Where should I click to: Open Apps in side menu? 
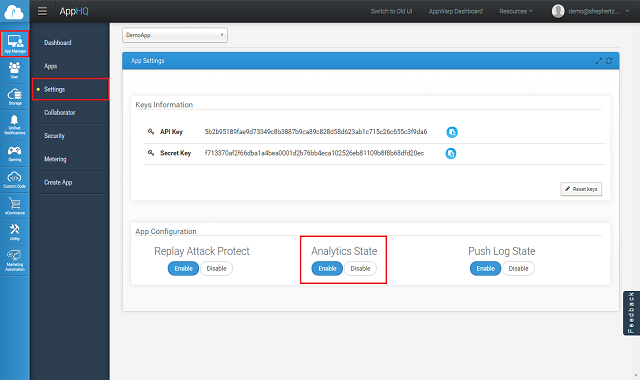(x=51, y=66)
